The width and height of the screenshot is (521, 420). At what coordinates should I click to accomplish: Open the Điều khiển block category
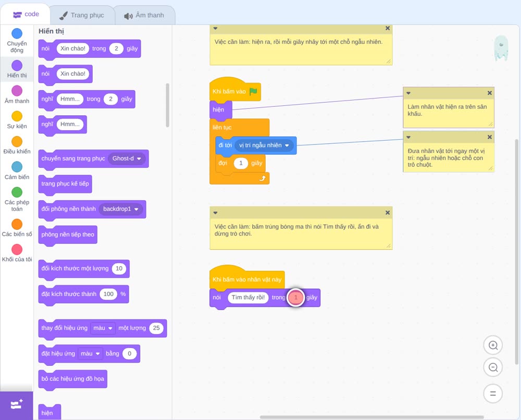(17, 145)
